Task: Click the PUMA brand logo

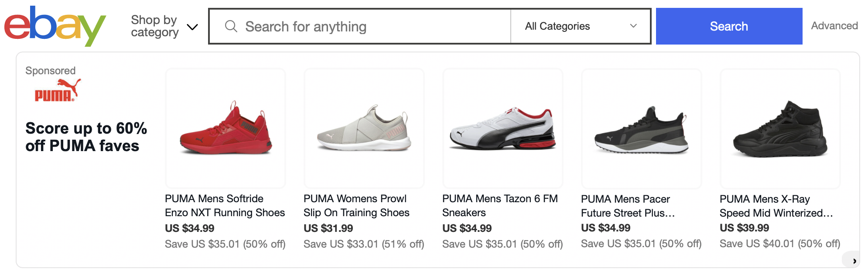Action: [x=58, y=90]
